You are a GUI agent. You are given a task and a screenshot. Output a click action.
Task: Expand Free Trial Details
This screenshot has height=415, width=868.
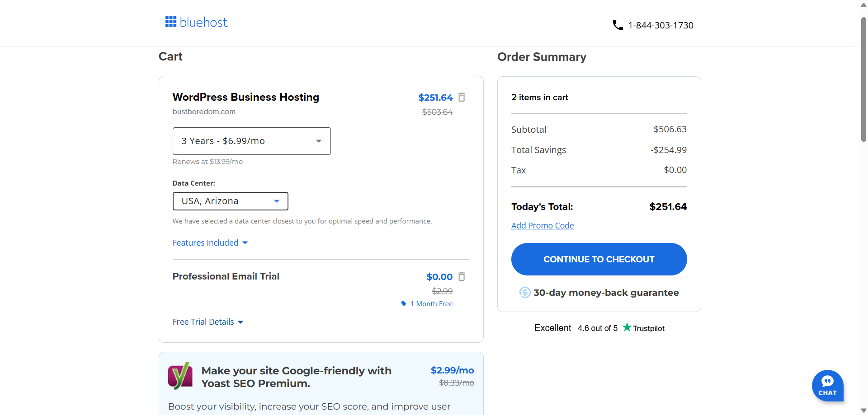tap(208, 322)
